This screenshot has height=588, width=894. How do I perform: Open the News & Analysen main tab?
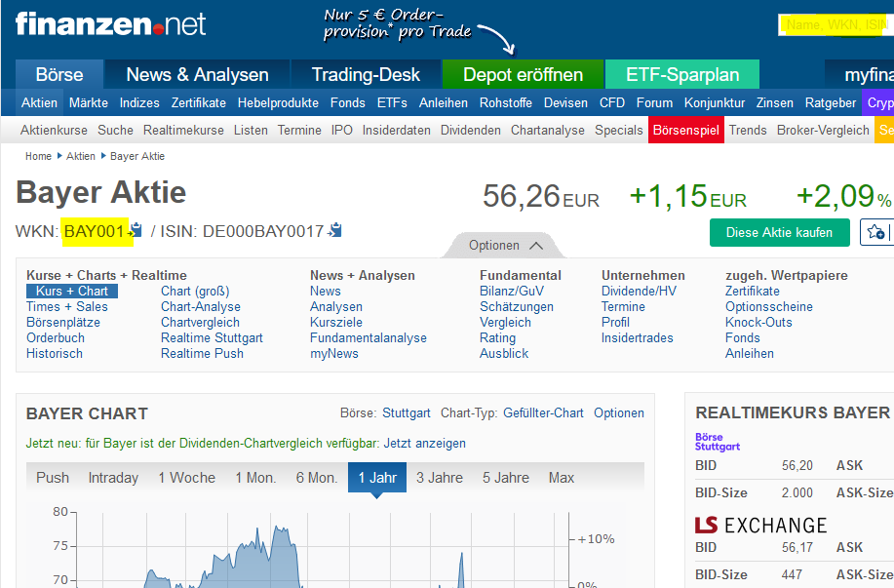(x=197, y=74)
